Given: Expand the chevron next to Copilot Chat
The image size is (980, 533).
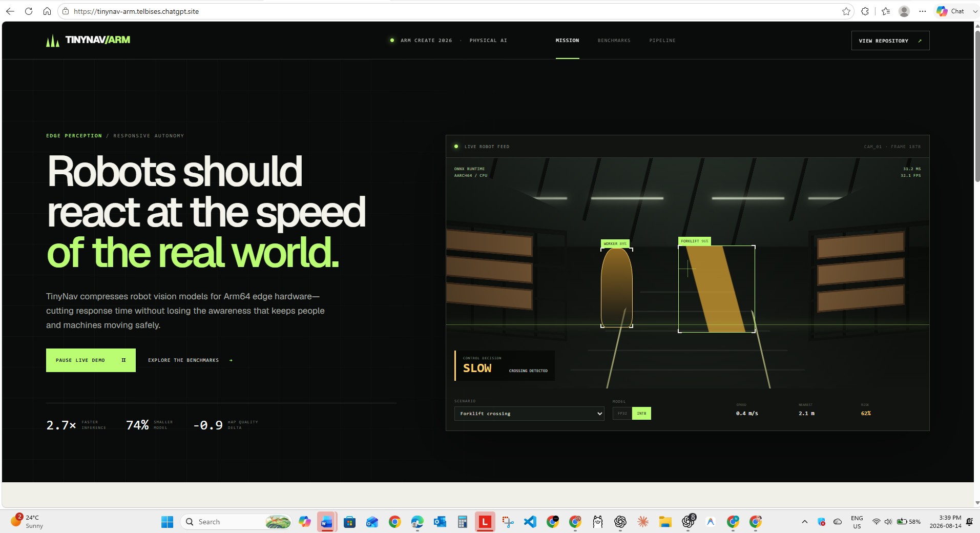Looking at the screenshot, I should (x=974, y=11).
